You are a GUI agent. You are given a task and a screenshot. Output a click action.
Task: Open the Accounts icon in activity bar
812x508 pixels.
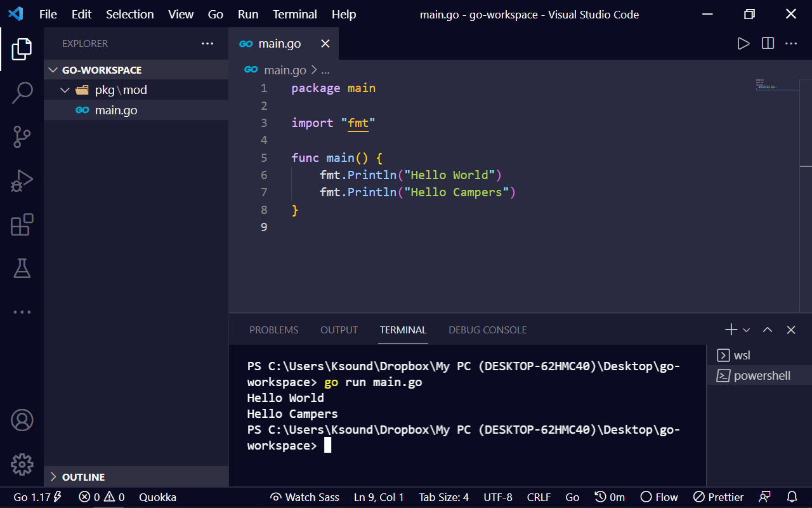click(22, 420)
